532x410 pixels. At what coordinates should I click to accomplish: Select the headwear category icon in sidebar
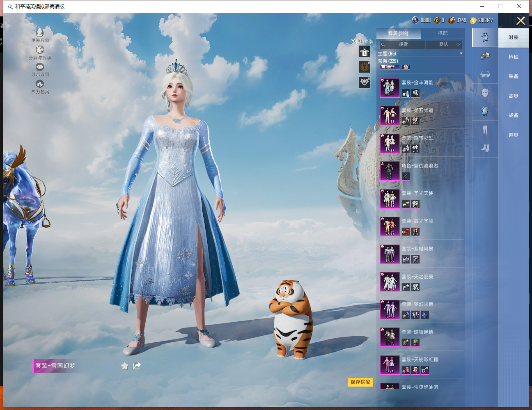485,56
